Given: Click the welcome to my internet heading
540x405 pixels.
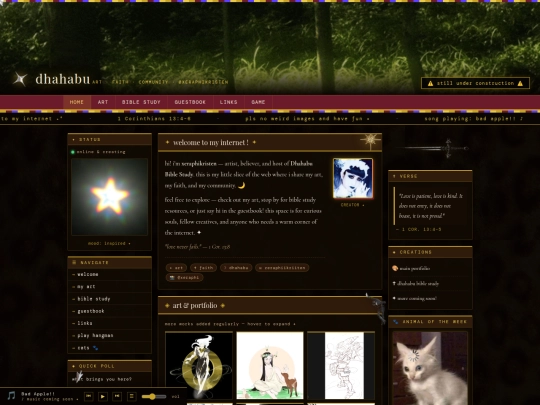Looking at the screenshot, I should [211, 142].
